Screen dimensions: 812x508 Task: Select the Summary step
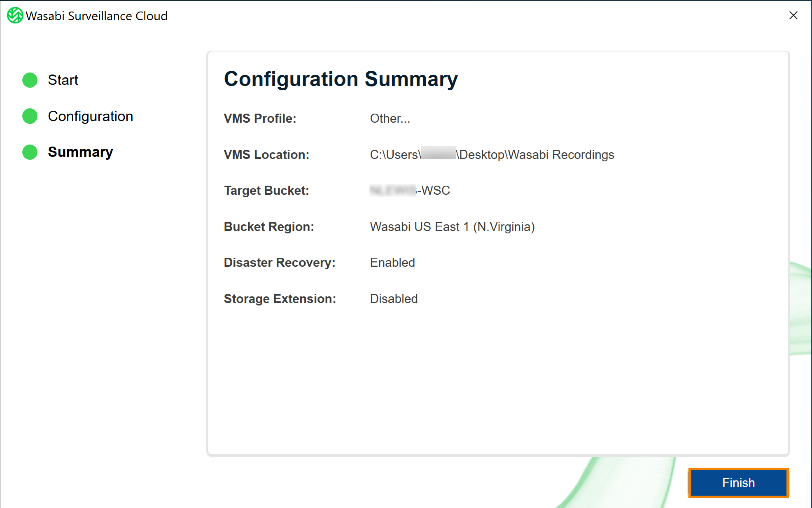[x=80, y=152]
